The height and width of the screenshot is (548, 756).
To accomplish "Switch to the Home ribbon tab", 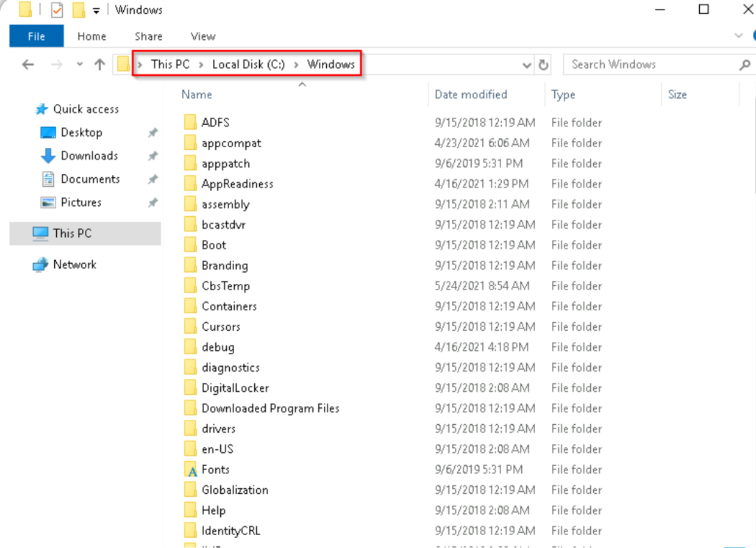I will tap(92, 36).
